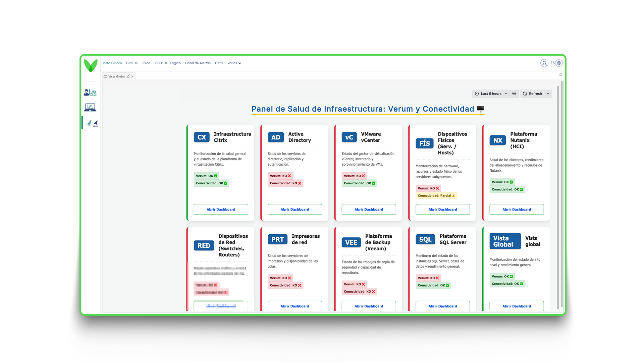Viewport: 644px width, 362px height.
Task: Open the user profile icon
Action: pos(544,63)
